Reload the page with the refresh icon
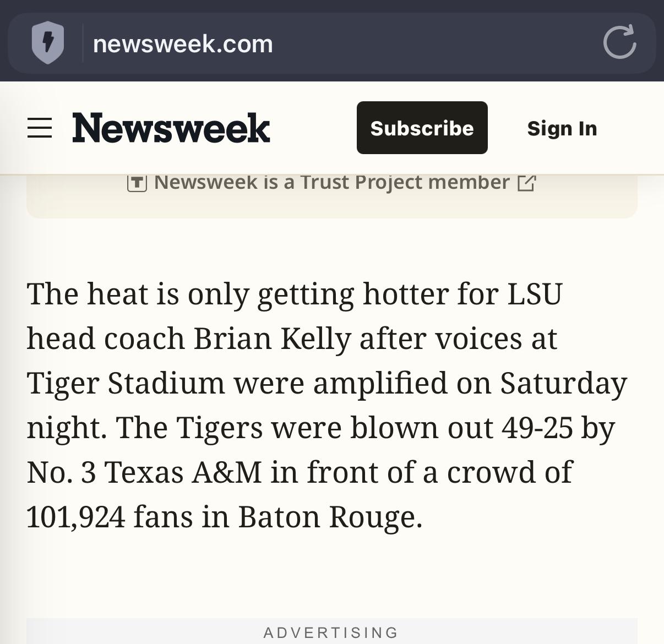The image size is (664, 644). [619, 42]
